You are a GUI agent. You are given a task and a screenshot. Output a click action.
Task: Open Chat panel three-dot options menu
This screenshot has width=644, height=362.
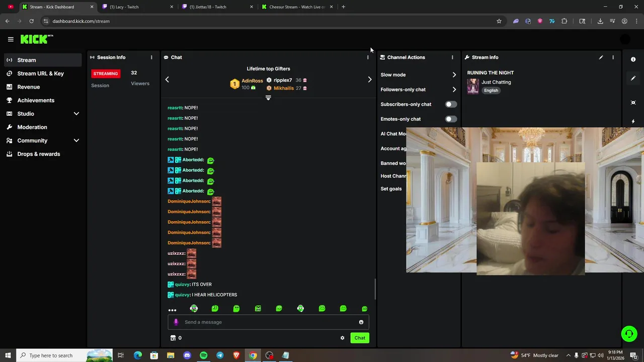368,57
